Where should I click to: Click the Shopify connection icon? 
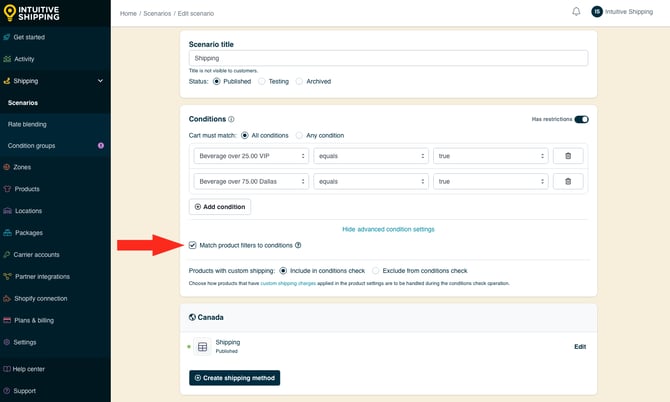click(x=7, y=298)
